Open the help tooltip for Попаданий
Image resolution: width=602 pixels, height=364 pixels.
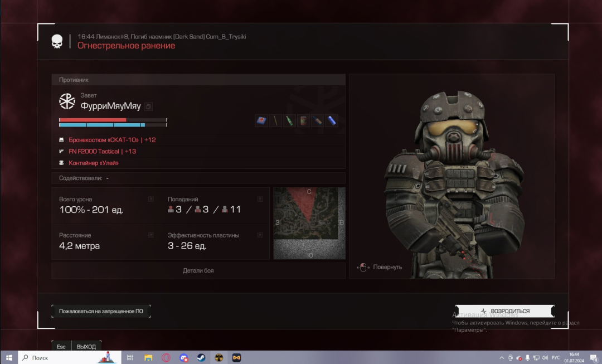point(260,199)
